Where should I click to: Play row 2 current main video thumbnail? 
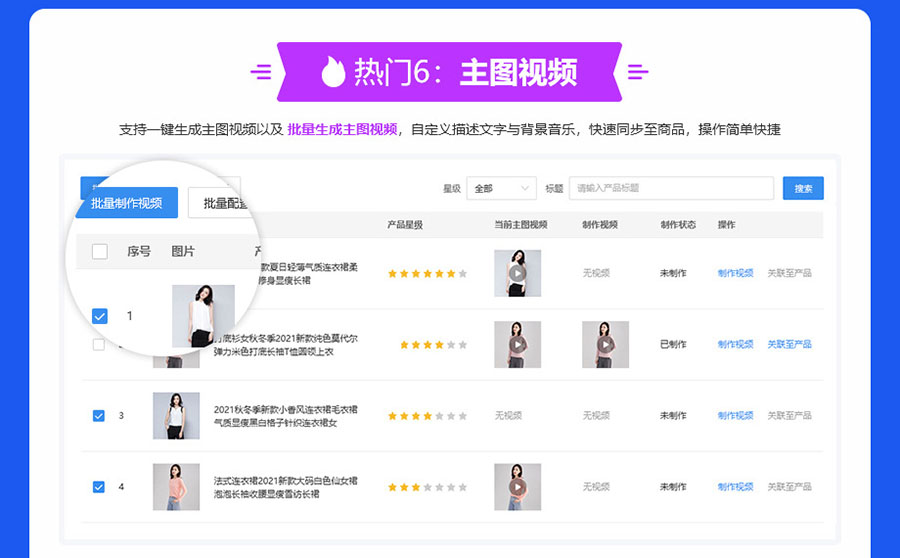(x=517, y=344)
